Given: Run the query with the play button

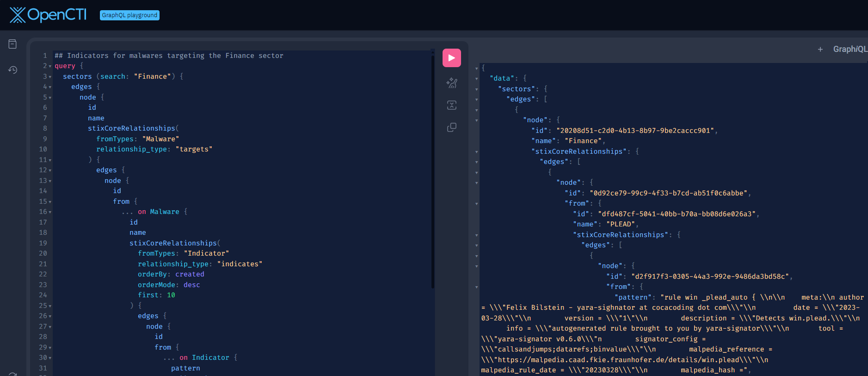Looking at the screenshot, I should 451,58.
